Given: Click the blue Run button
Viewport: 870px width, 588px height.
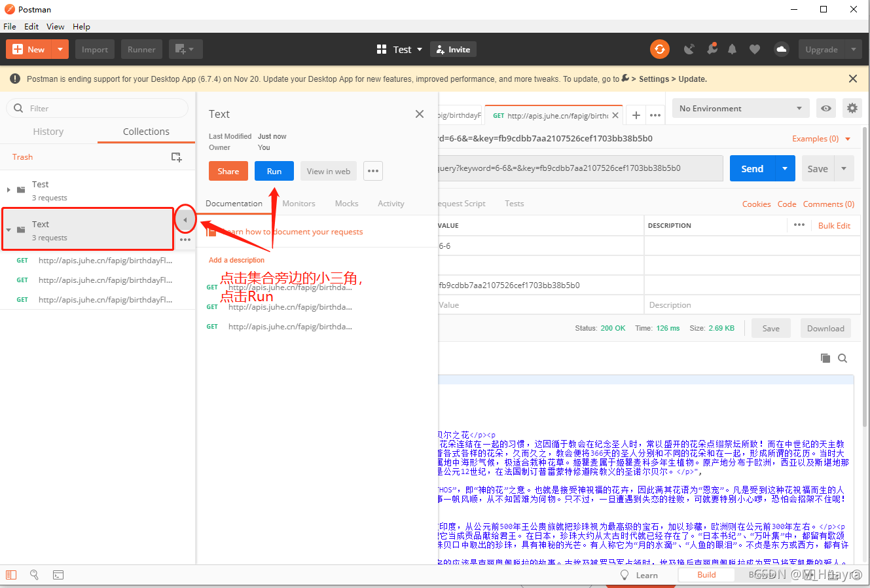Looking at the screenshot, I should [274, 171].
